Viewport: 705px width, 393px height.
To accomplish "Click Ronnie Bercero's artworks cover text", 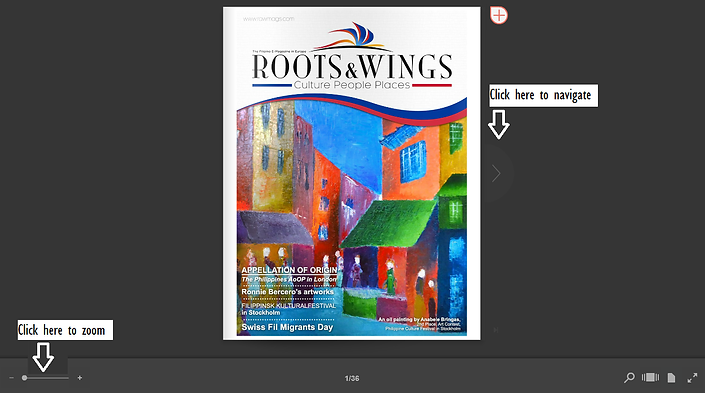I will pyautogui.click(x=288, y=292).
